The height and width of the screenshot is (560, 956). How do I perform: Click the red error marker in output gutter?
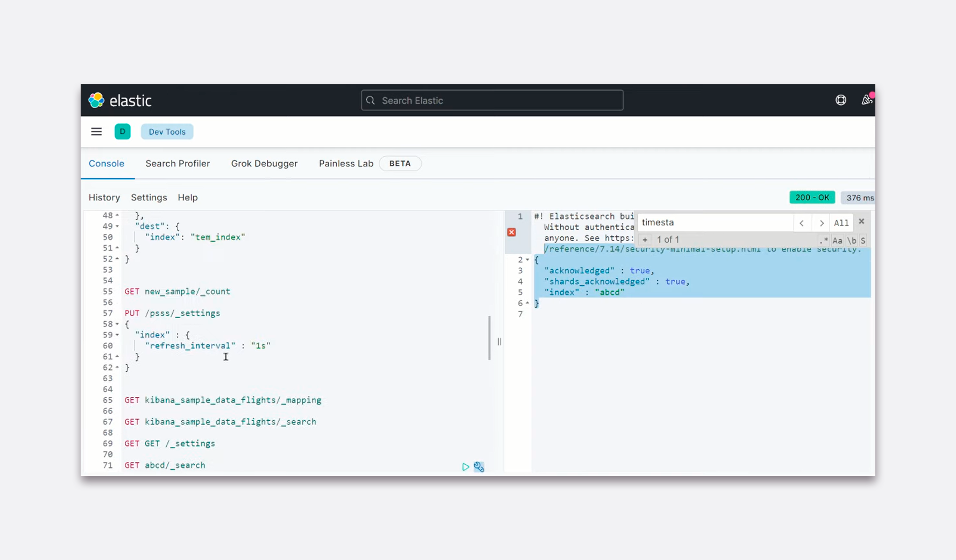[511, 232]
